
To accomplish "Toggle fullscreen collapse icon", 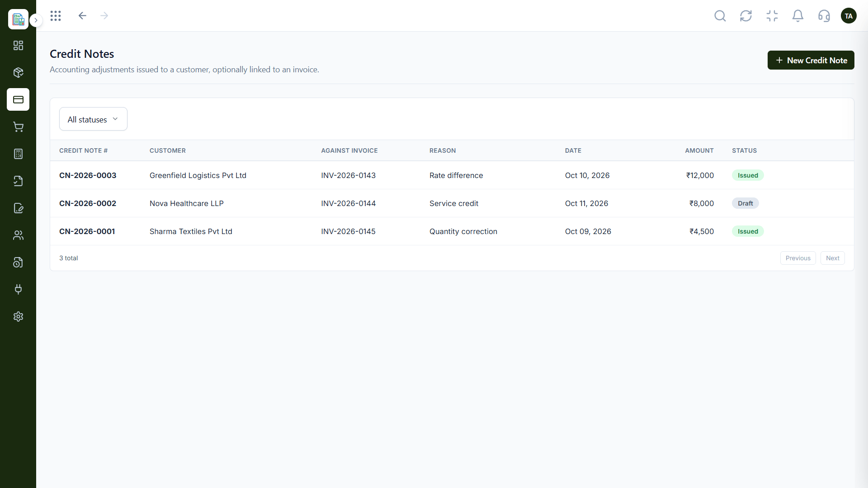I will 772,16.
